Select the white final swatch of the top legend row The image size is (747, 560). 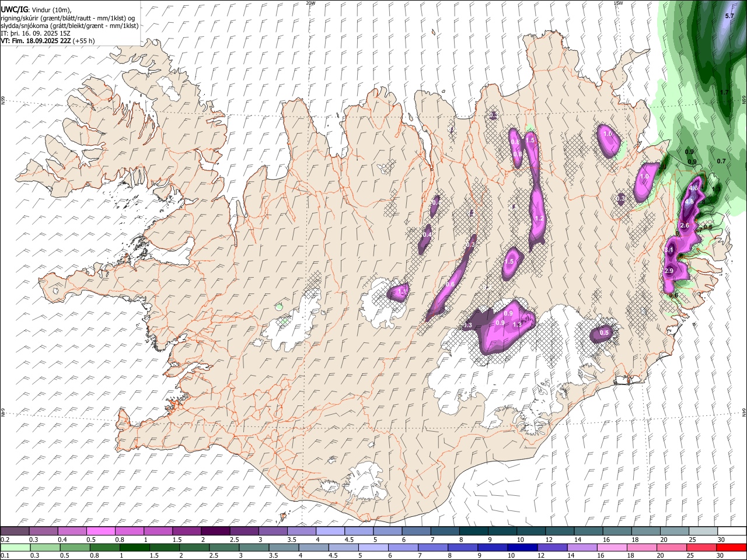(732, 531)
